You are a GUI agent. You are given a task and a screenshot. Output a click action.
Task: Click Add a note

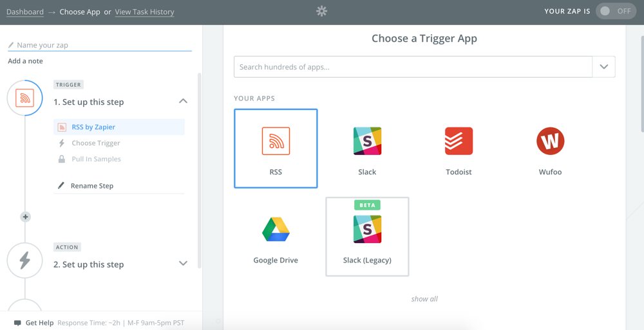click(26, 60)
